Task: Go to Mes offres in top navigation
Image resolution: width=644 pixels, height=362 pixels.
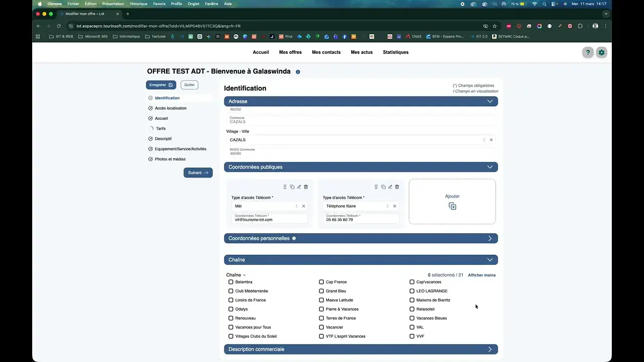Action: tap(290, 52)
